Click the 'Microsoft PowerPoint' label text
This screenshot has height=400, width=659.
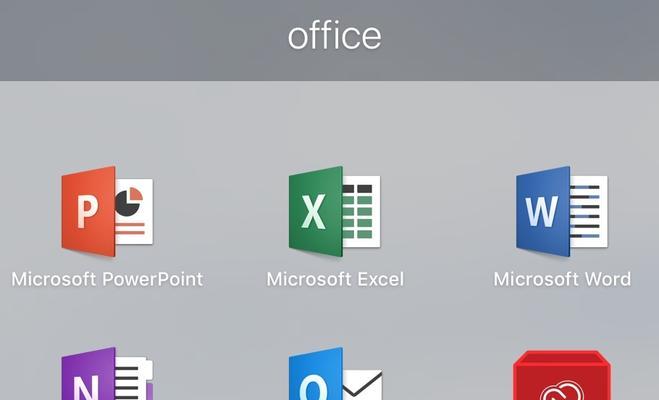(107, 279)
